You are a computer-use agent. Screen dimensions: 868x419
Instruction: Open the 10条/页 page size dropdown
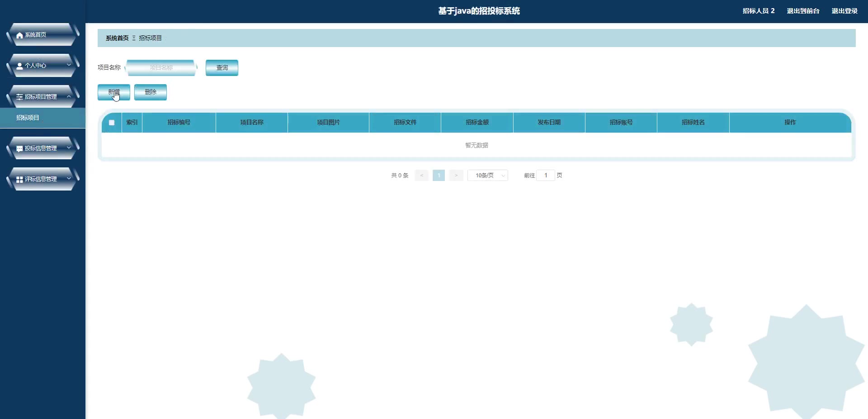coord(488,176)
